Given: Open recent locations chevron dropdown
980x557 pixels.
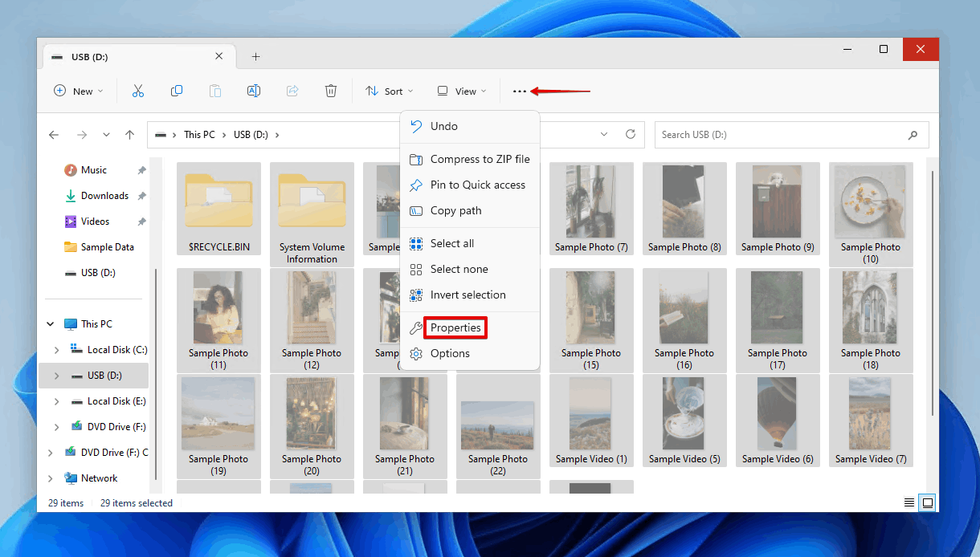Looking at the screenshot, I should [x=106, y=135].
